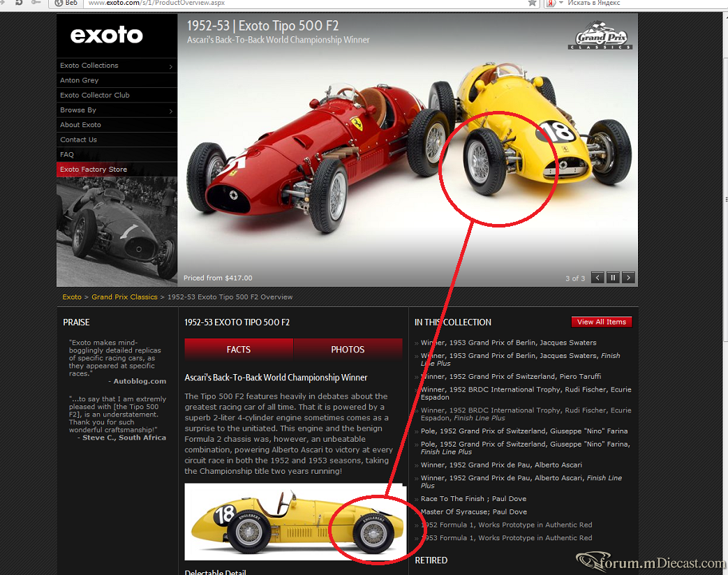Open Winner, 1953 Berlin, Jacques Swaters

(x=508, y=343)
